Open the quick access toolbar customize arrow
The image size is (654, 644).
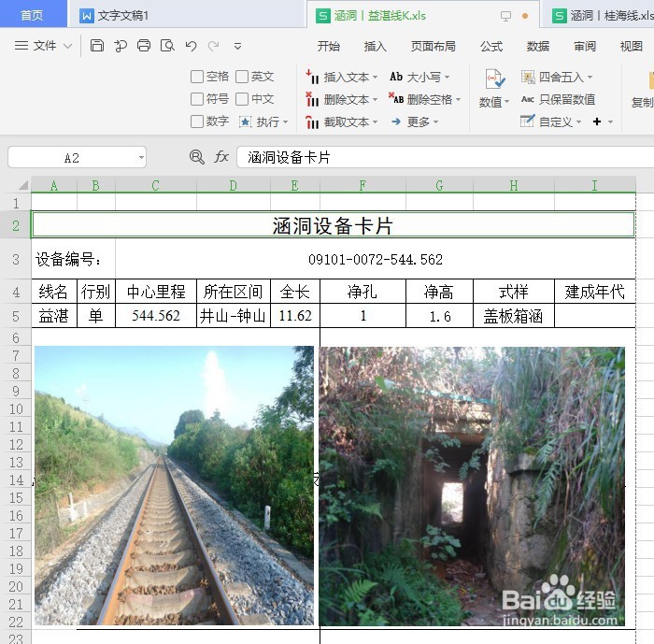237,46
